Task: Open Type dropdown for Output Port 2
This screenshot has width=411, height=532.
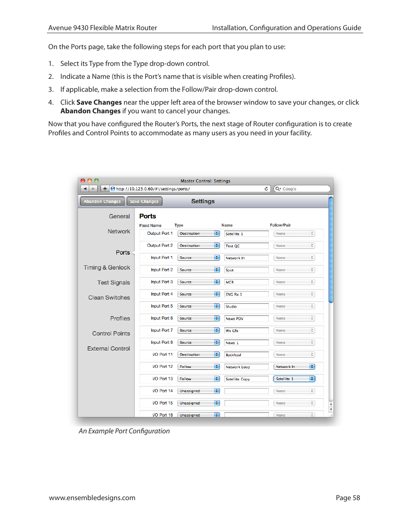Action: pos(199,246)
